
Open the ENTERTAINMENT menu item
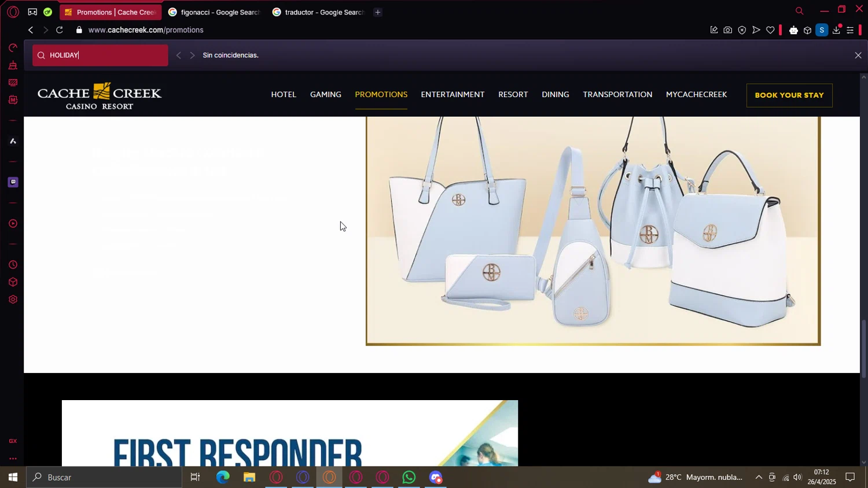(x=453, y=94)
